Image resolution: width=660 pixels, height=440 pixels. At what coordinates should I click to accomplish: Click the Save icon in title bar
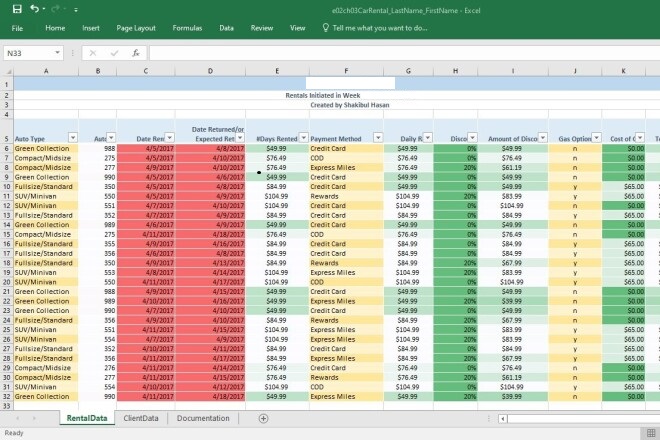click(x=17, y=9)
